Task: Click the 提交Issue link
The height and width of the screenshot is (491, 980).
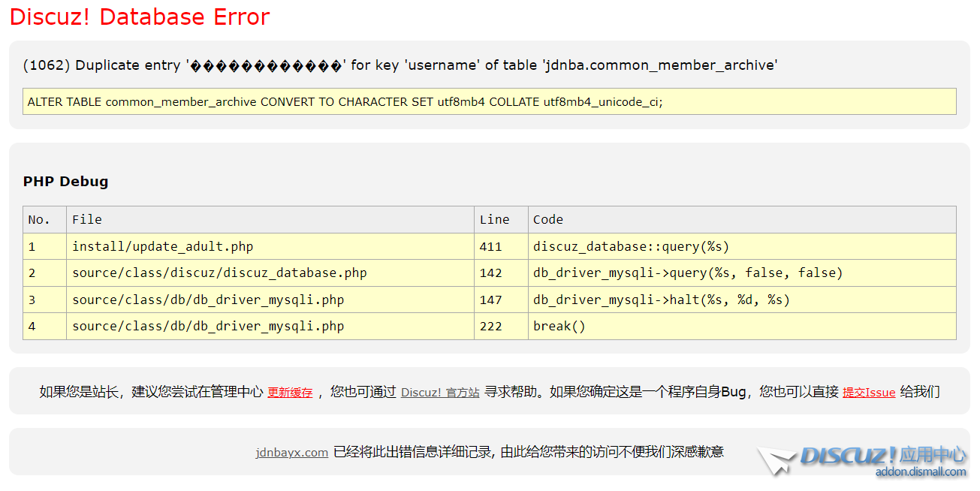Action: [x=868, y=392]
